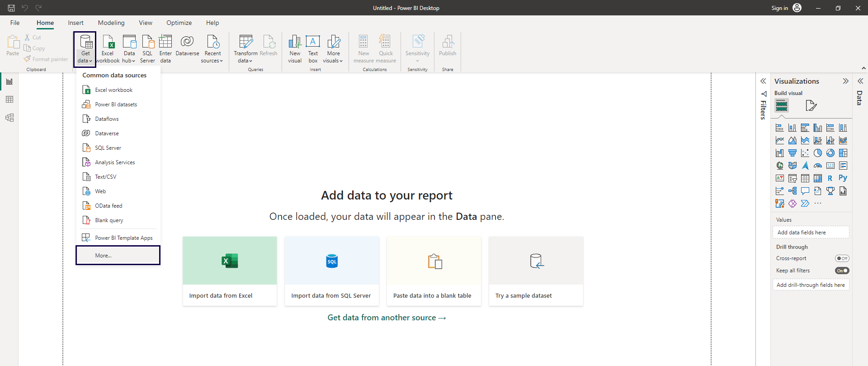Switch to Table view in left sidebar
Image resolution: width=868 pixels, height=366 pixels.
tap(9, 100)
